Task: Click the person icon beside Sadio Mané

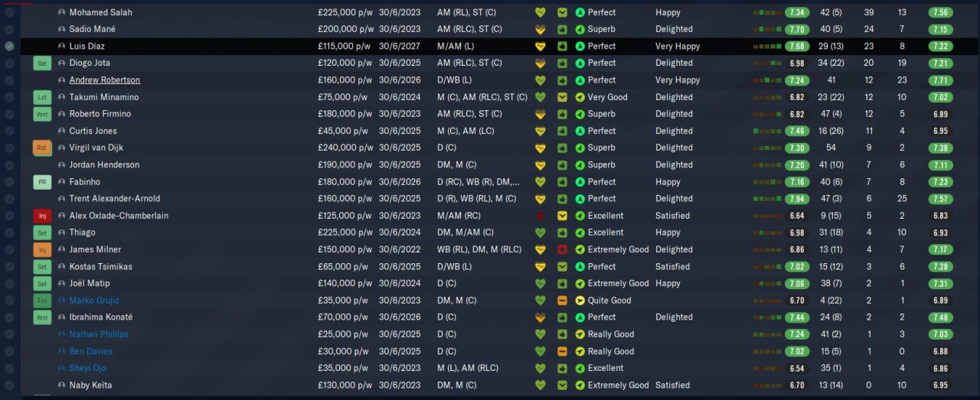Action: [x=61, y=30]
